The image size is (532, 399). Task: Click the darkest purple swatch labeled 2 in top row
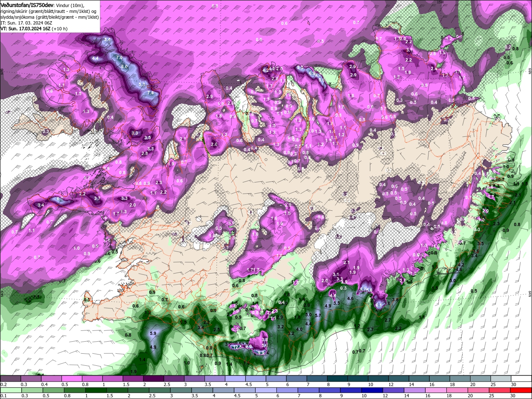pos(153,379)
